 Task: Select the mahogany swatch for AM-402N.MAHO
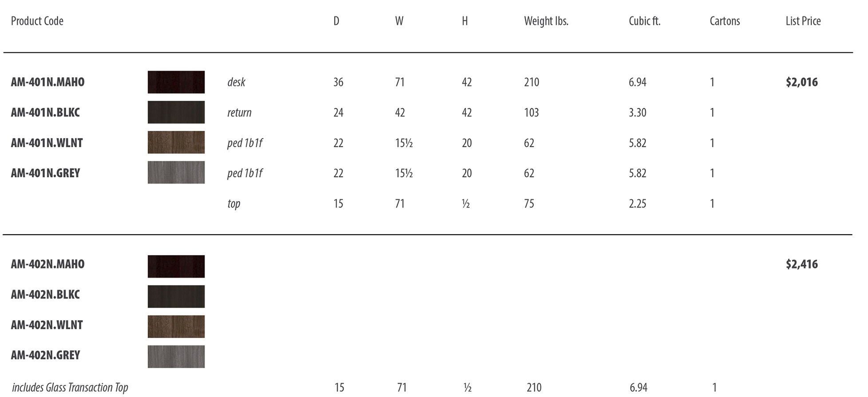click(x=176, y=267)
